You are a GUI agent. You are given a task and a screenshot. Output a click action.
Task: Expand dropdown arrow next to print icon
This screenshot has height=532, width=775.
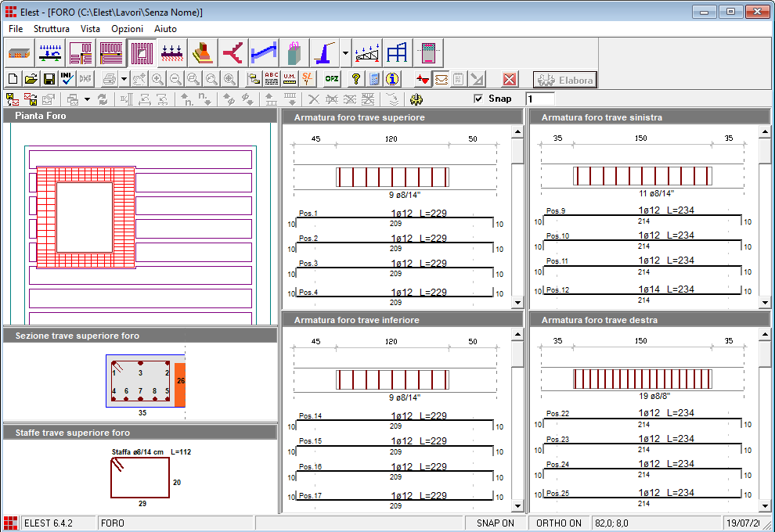(124, 79)
